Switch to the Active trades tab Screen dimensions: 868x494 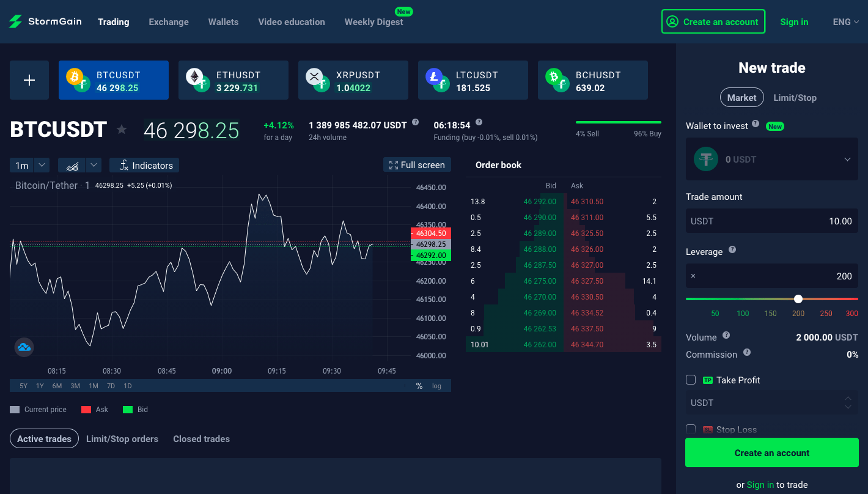point(45,439)
